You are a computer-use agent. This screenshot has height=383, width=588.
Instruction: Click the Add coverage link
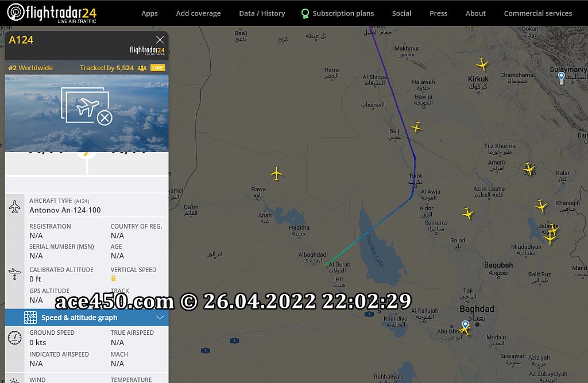point(198,14)
